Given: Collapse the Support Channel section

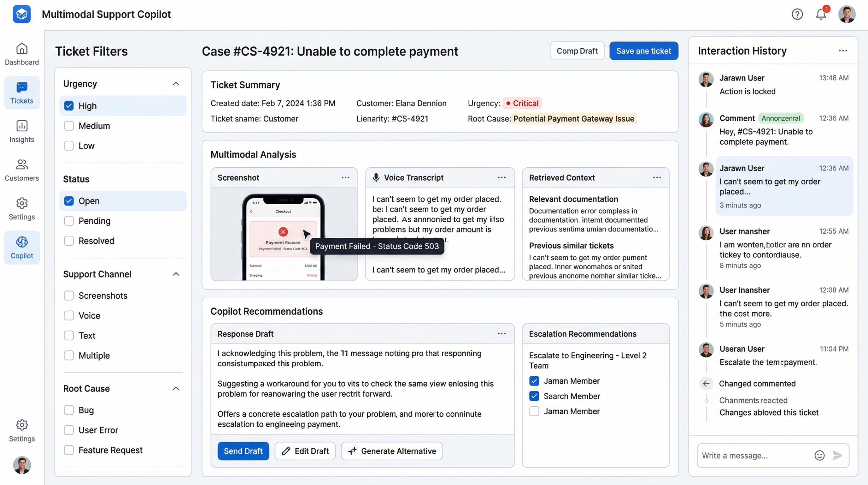Looking at the screenshot, I should pos(176,274).
